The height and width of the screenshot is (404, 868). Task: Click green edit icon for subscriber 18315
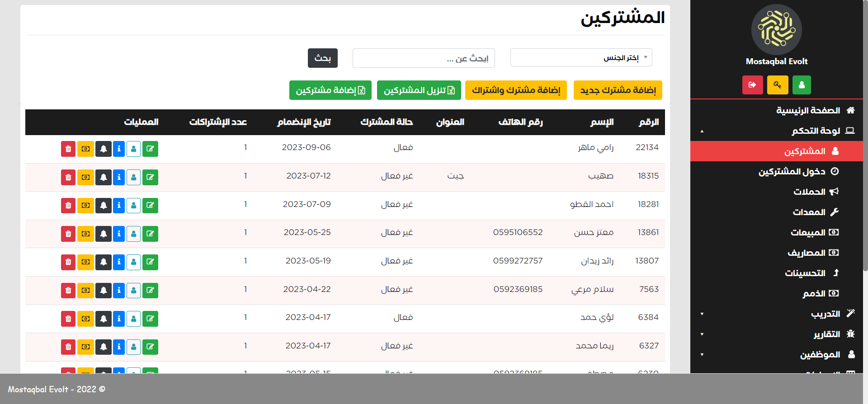pos(150,177)
